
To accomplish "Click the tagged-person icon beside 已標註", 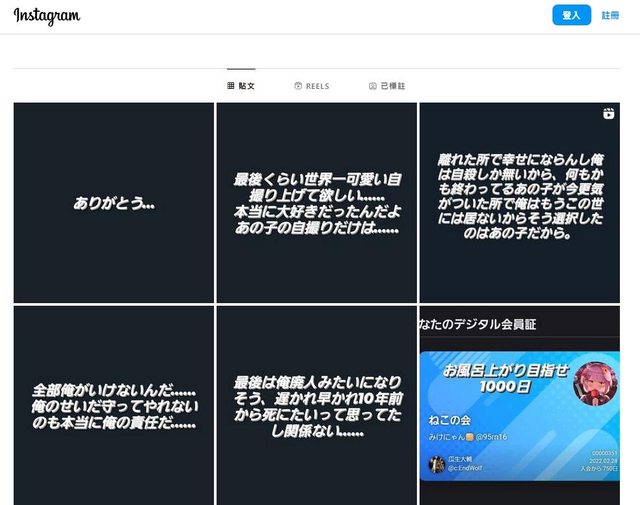I will [372, 86].
